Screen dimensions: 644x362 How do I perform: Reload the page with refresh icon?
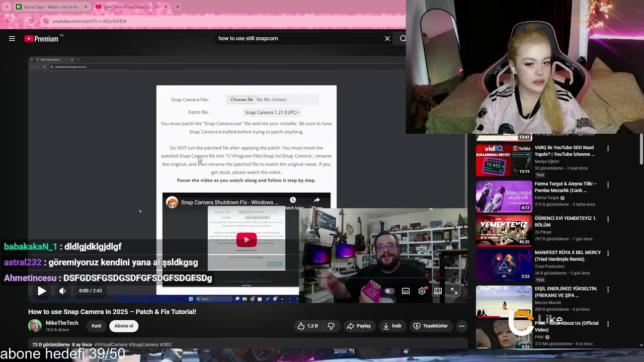click(31, 21)
